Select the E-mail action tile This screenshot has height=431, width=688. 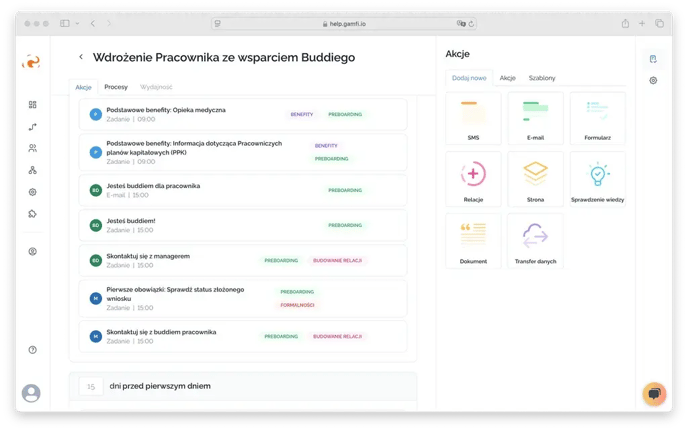point(535,119)
